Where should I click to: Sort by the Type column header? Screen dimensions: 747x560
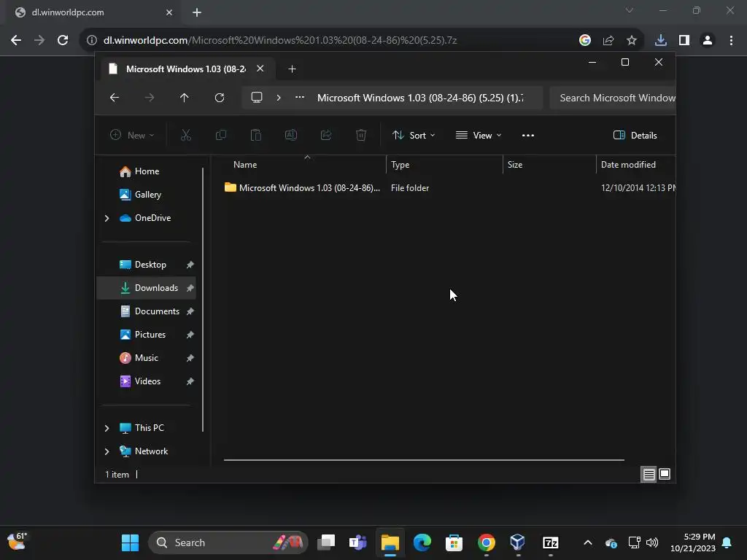point(444,165)
